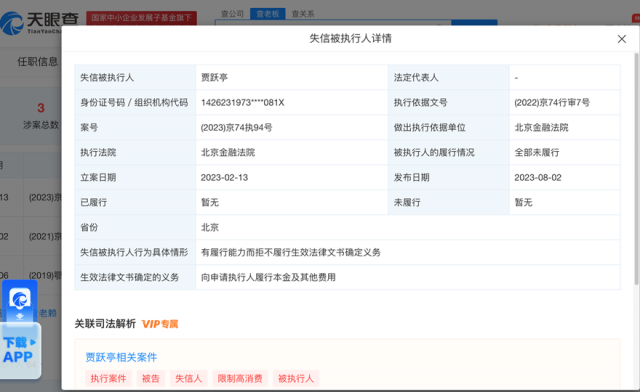The height and width of the screenshot is (392, 640).
Task: Click the VIP专属 badge
Action: pyautogui.click(x=160, y=324)
